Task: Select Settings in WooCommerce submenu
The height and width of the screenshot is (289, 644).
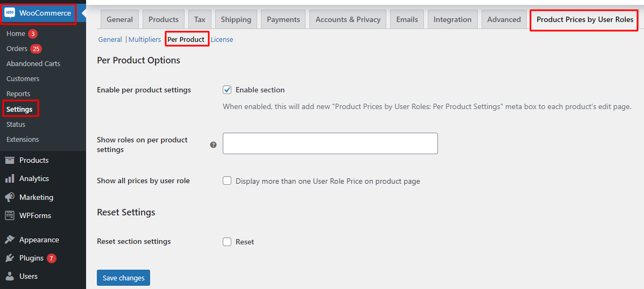Action: (x=19, y=110)
